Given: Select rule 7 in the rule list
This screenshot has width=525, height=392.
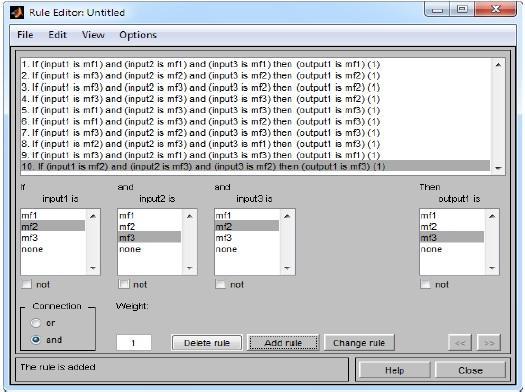Looking at the screenshot, I should pyautogui.click(x=256, y=133).
